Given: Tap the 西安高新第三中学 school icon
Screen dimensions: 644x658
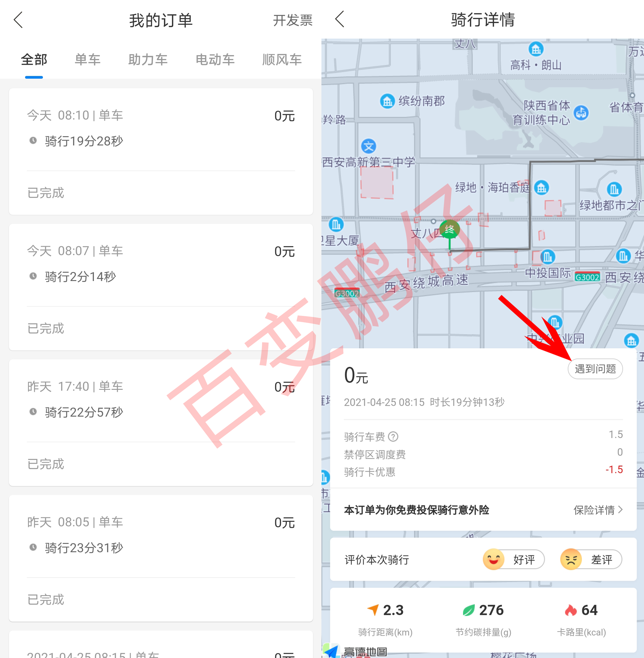Looking at the screenshot, I should tap(369, 146).
